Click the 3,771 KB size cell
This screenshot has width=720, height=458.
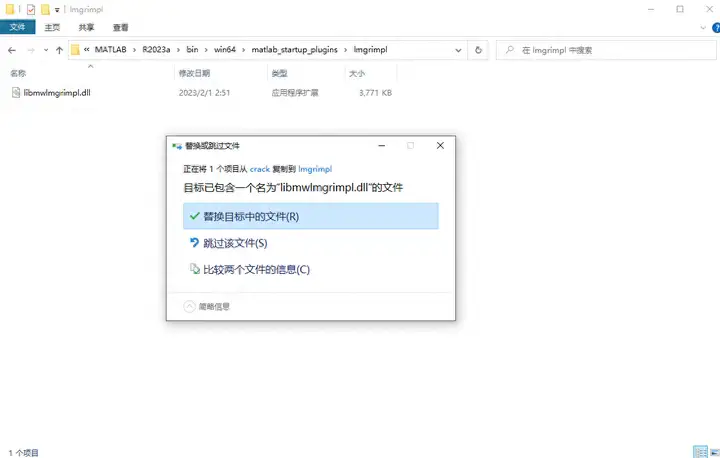(x=376, y=93)
